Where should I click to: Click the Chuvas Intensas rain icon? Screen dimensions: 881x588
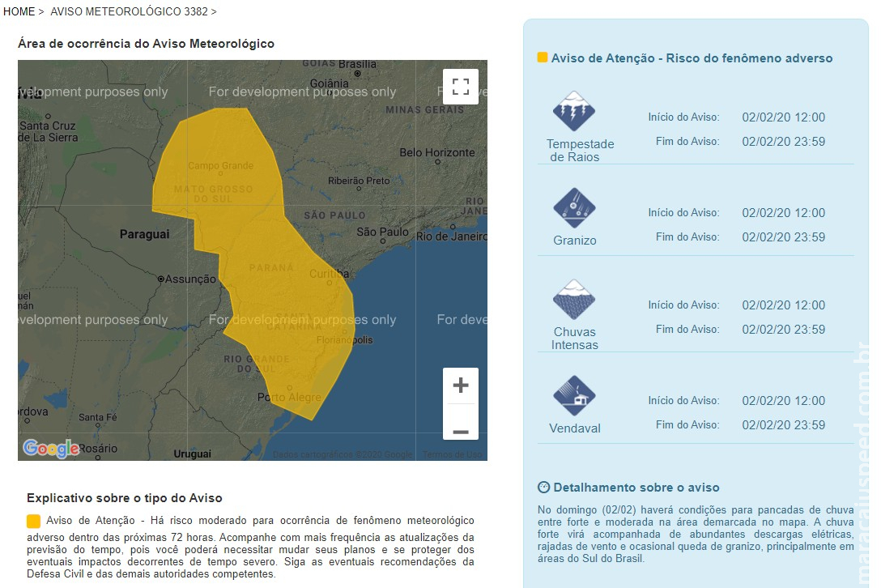[573, 300]
